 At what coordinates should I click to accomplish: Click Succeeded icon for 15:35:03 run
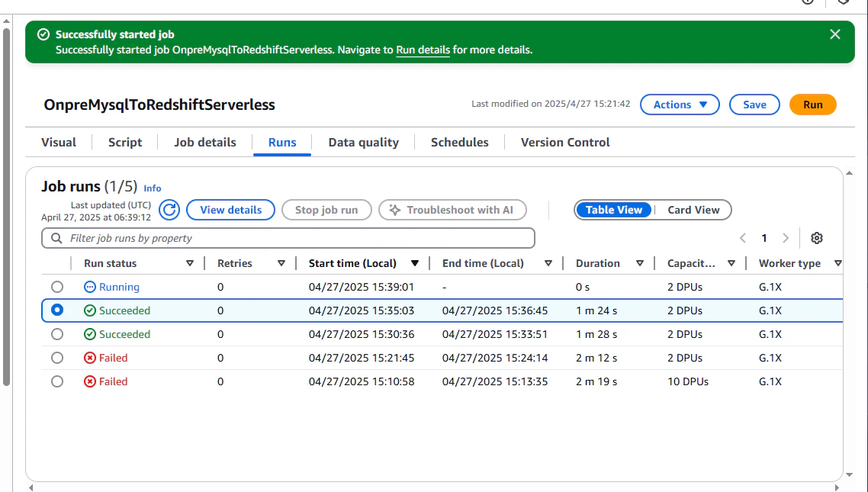pyautogui.click(x=90, y=310)
